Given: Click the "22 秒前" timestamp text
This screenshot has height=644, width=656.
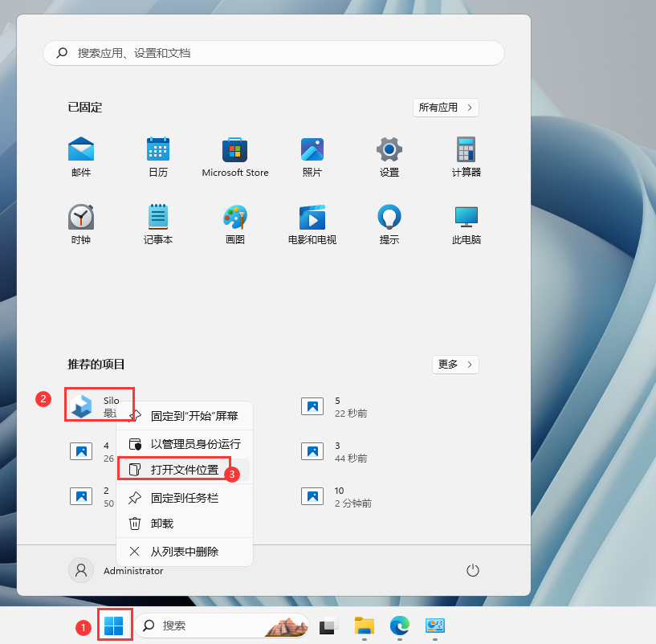Looking at the screenshot, I should (x=351, y=414).
